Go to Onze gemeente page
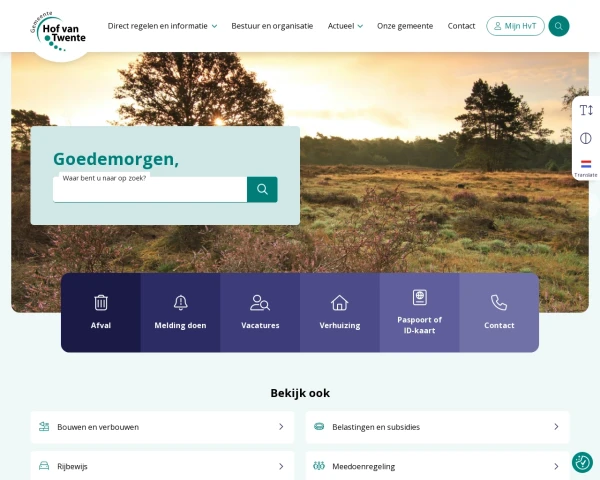 [405, 26]
